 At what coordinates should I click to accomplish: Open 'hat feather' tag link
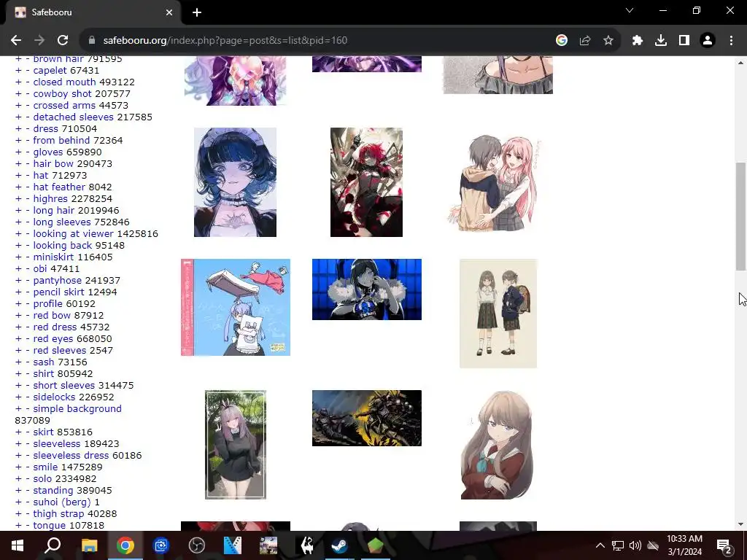(x=59, y=187)
